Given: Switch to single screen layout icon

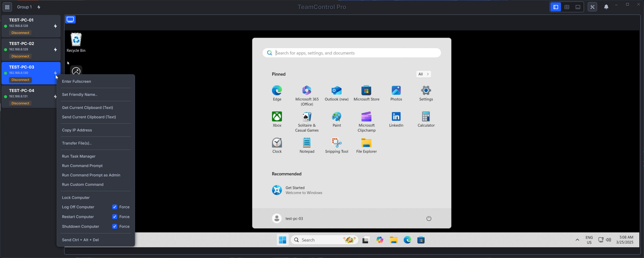Looking at the screenshot, I should (578, 7).
